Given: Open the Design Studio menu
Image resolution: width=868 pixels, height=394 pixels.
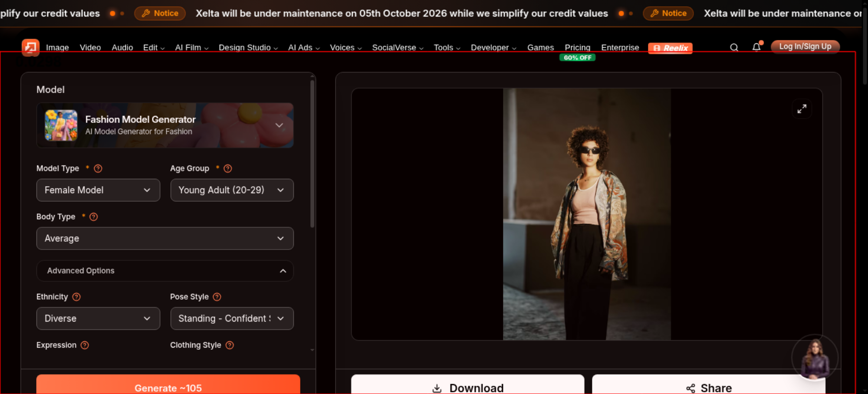Looking at the screenshot, I should [248, 47].
